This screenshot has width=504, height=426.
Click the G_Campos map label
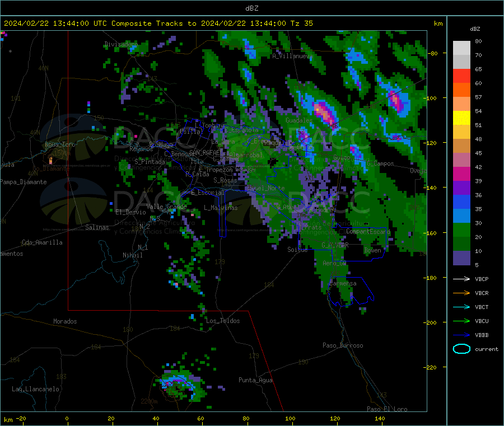pyautogui.click(x=380, y=163)
